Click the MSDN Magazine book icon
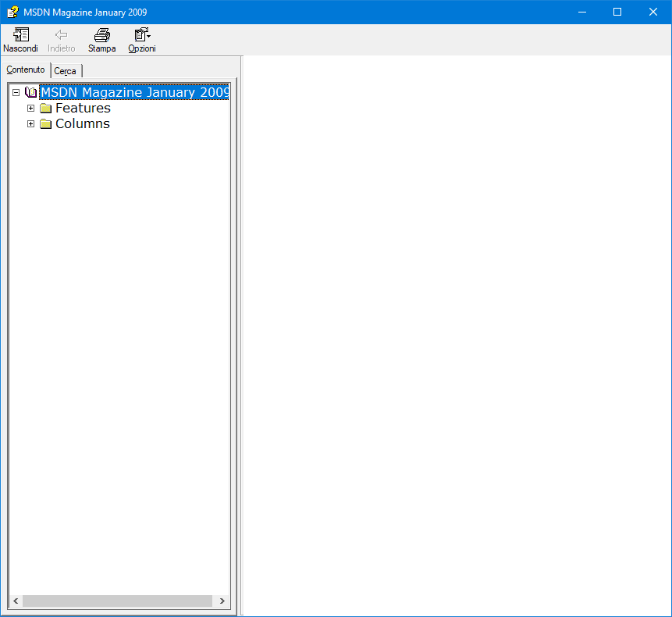The image size is (672, 617). click(x=32, y=91)
